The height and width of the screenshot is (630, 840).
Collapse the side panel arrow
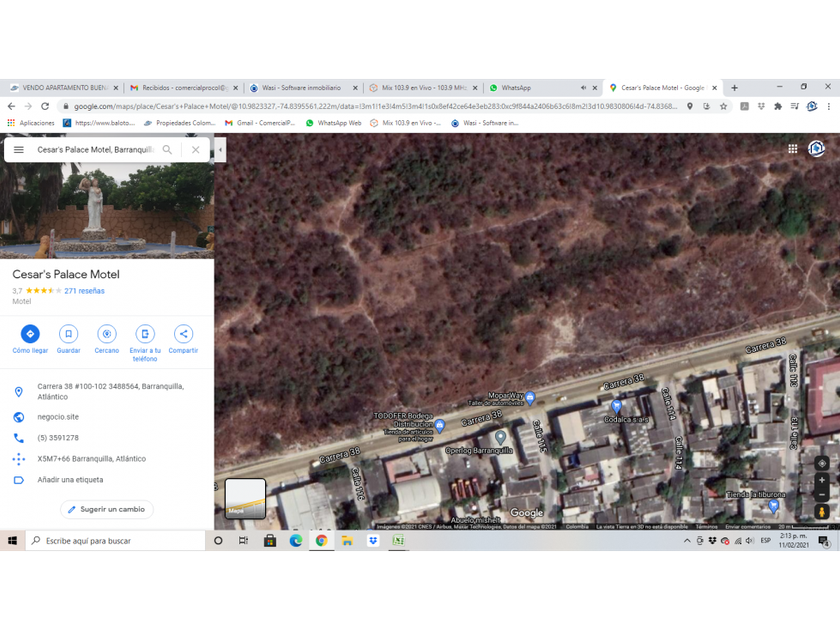click(220, 150)
